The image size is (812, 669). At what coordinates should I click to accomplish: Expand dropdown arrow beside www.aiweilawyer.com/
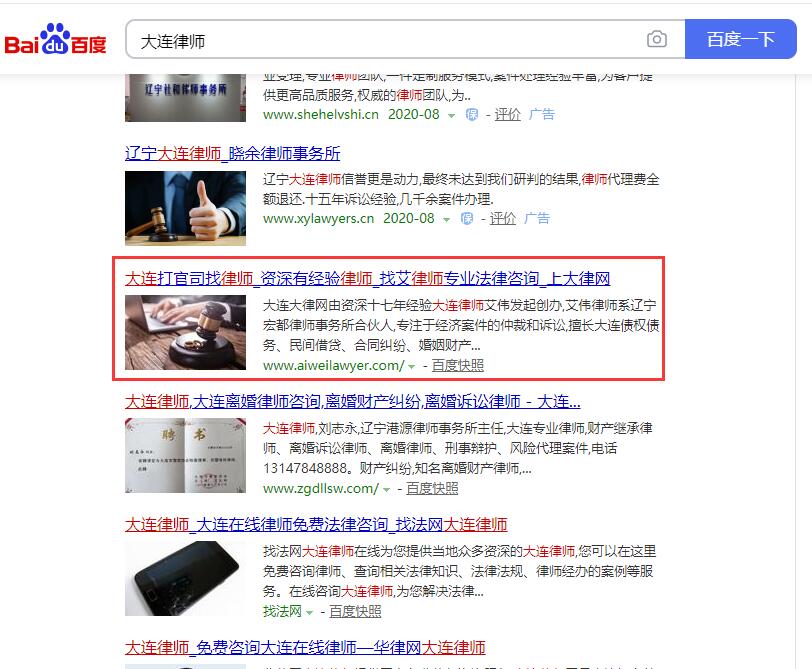click(x=412, y=367)
